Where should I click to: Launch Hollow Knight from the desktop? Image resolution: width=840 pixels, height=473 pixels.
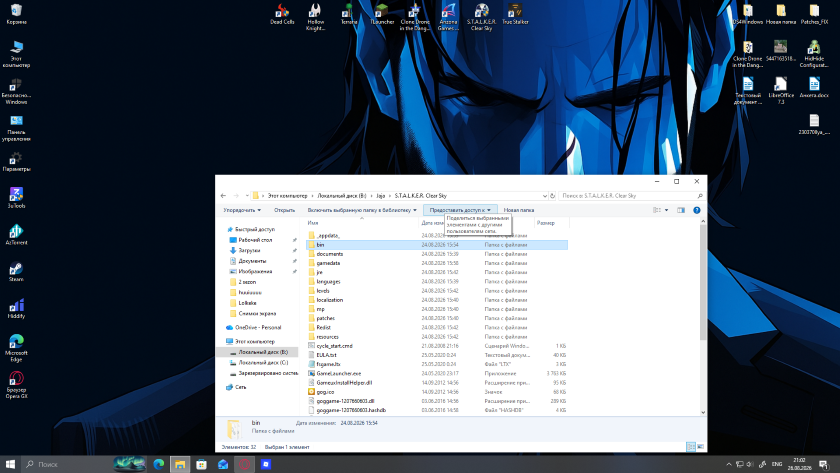(x=315, y=17)
